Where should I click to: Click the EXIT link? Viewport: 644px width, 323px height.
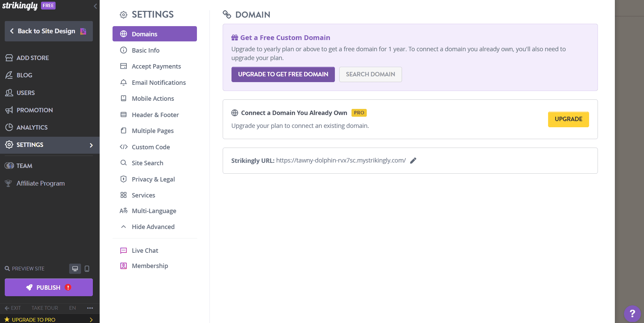(x=13, y=308)
